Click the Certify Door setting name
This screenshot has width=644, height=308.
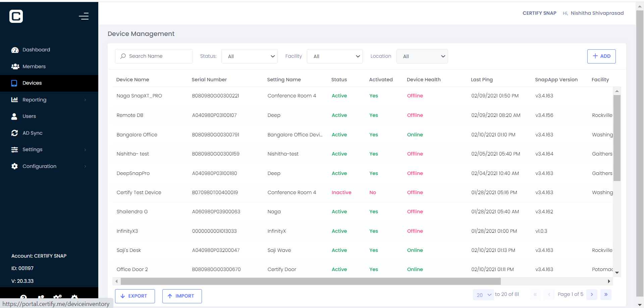pos(282,269)
